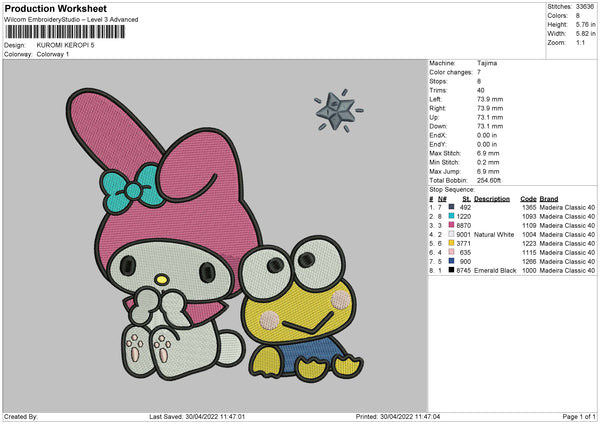Pick the Emerald Black color swatch
600x424 pixels.
(x=451, y=270)
